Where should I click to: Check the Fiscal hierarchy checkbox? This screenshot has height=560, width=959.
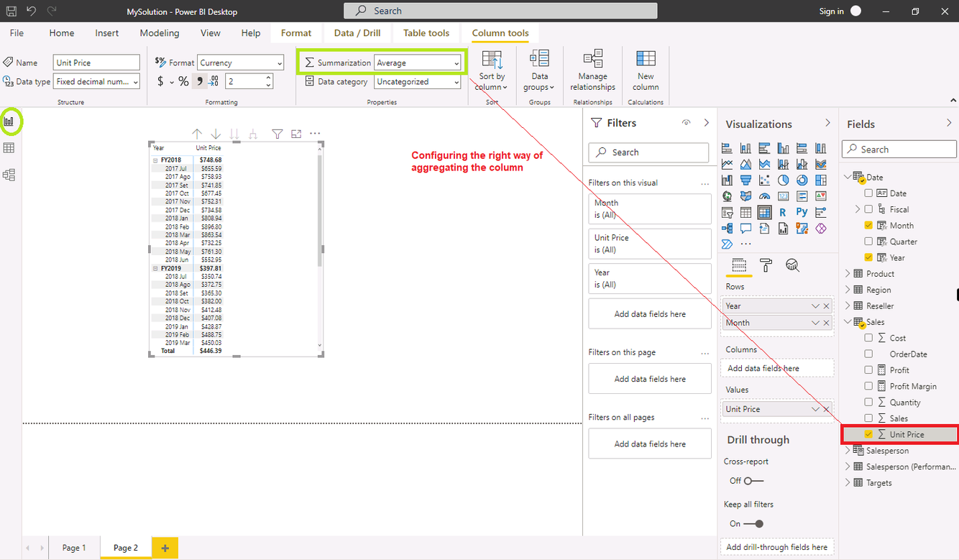(x=868, y=209)
